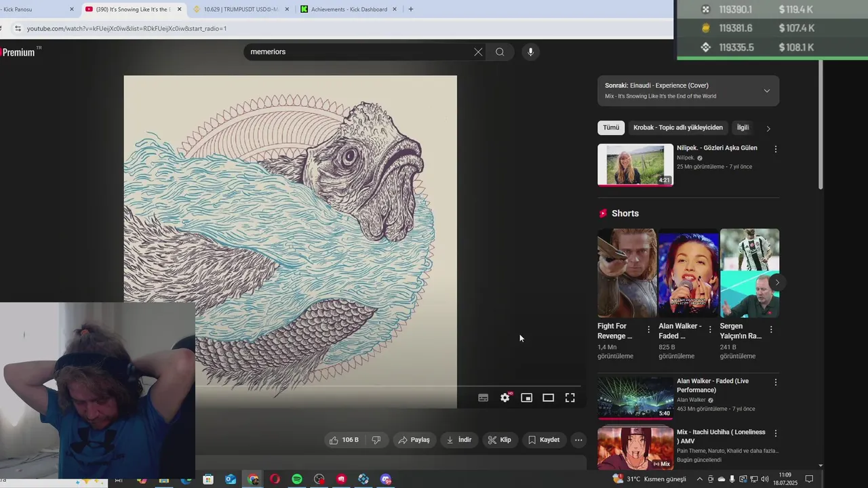
Task: Open Outlook from taskbar
Action: [231, 479]
